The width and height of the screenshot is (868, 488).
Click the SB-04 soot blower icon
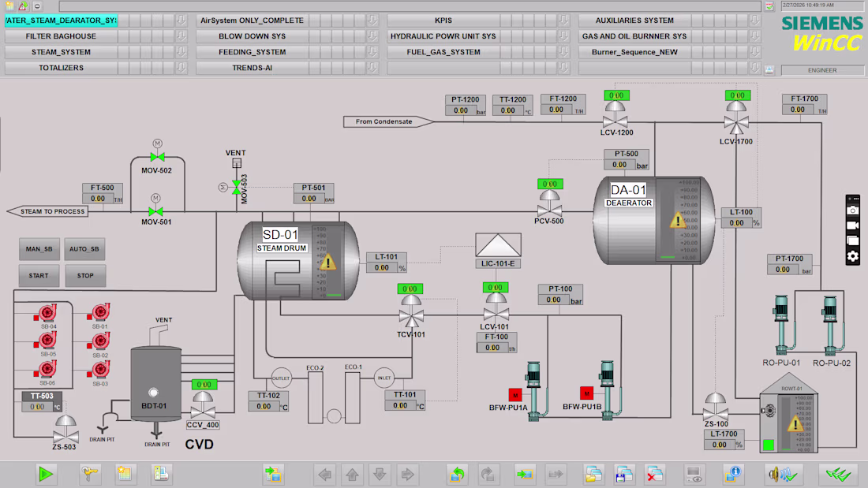pyautogui.click(x=47, y=313)
